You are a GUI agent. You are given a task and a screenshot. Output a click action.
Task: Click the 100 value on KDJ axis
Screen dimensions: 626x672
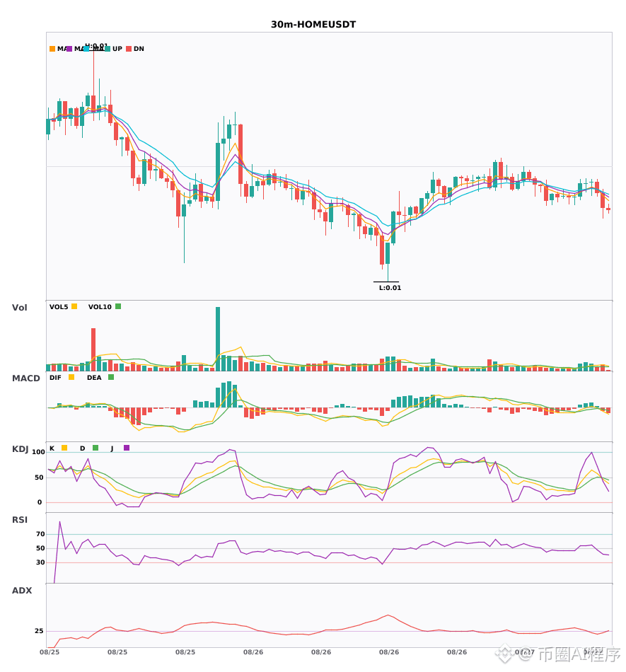point(39,452)
